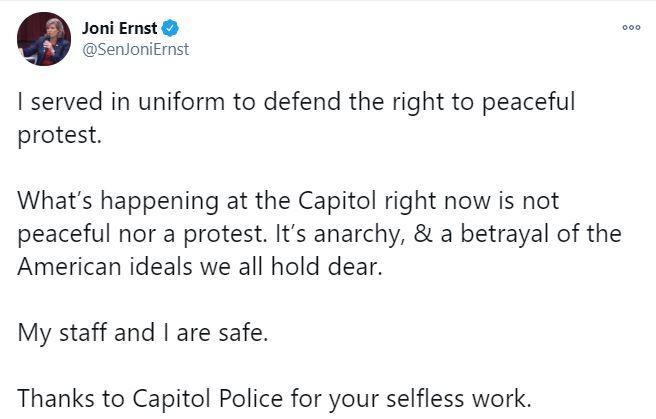
Task: Click the ampersand symbol before 'a betrayal'
Action: (x=423, y=233)
